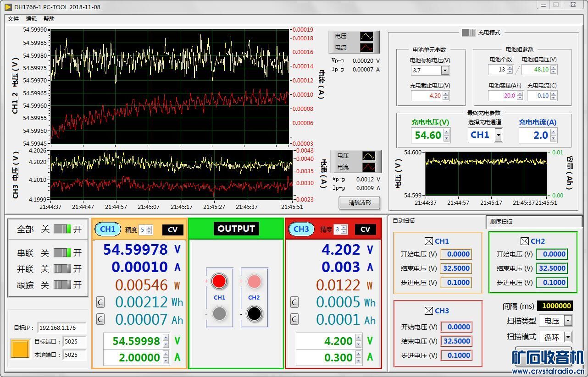
Task: Reset CH3 Wh counter with C button
Action: coord(294,302)
